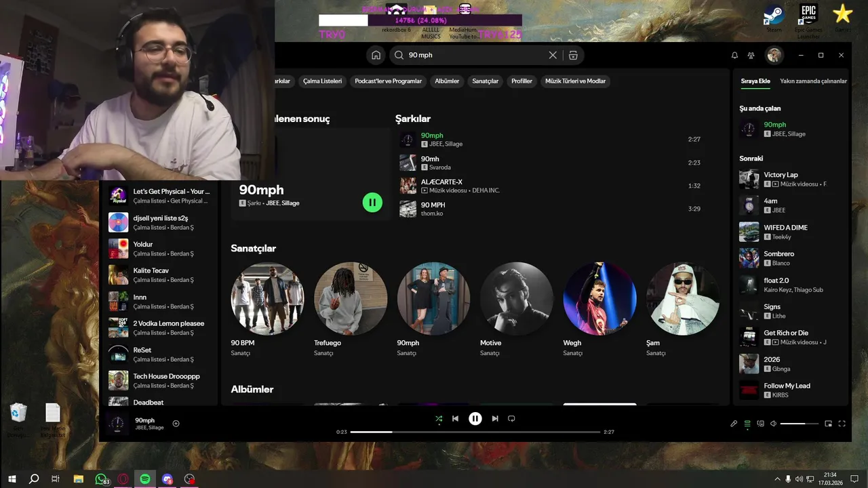Screen dimensions: 868x488
Task: Seek on the song progress bar
Action: pos(475,432)
